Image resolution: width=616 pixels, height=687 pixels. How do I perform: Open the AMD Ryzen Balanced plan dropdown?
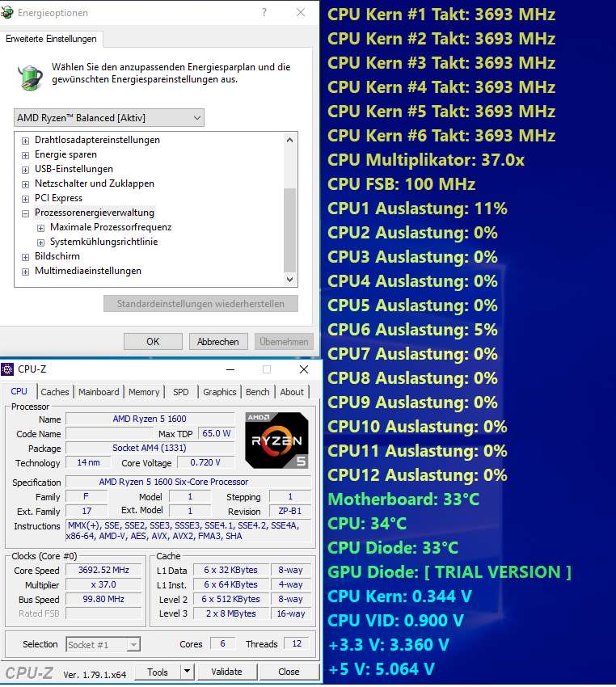pyautogui.click(x=109, y=118)
